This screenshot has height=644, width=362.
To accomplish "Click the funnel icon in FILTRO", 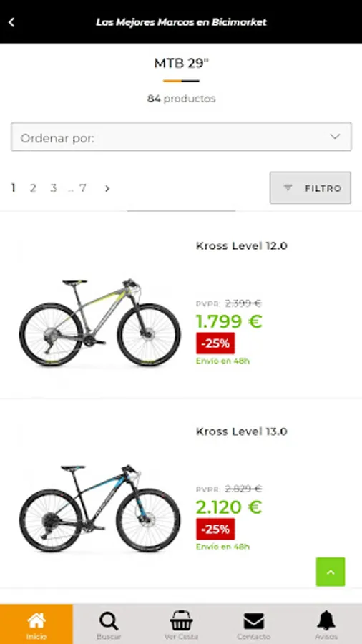I will [288, 187].
